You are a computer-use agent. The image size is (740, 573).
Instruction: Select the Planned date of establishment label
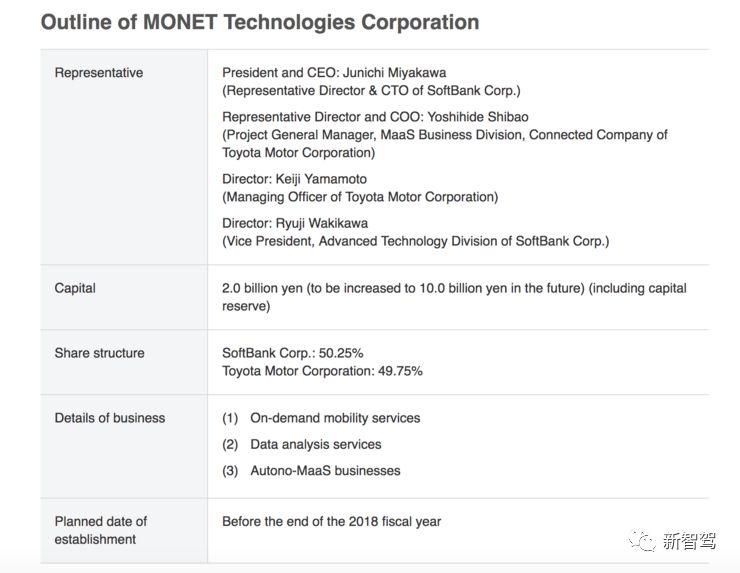pos(100,530)
